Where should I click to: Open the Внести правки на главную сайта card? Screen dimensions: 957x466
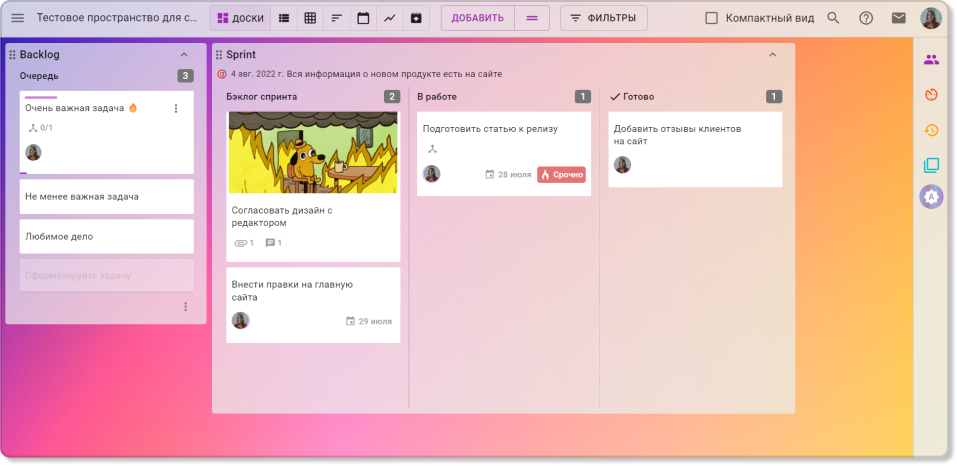[313, 305]
